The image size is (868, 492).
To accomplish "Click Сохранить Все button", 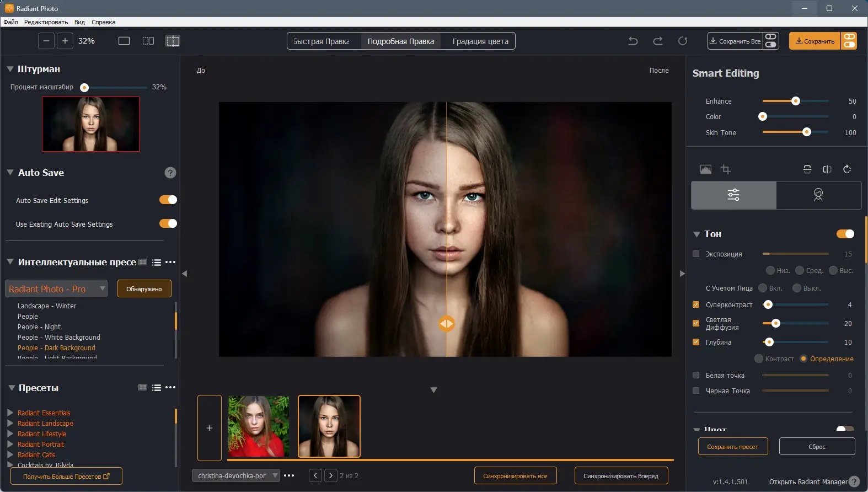I will pos(735,41).
